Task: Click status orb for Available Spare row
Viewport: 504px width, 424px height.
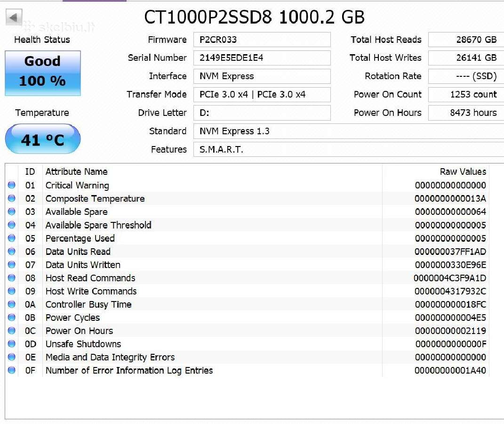Action: (x=12, y=212)
